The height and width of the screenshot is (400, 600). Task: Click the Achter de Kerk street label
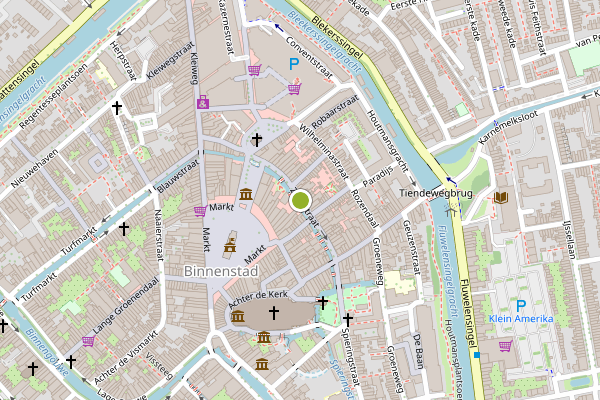(x=258, y=300)
